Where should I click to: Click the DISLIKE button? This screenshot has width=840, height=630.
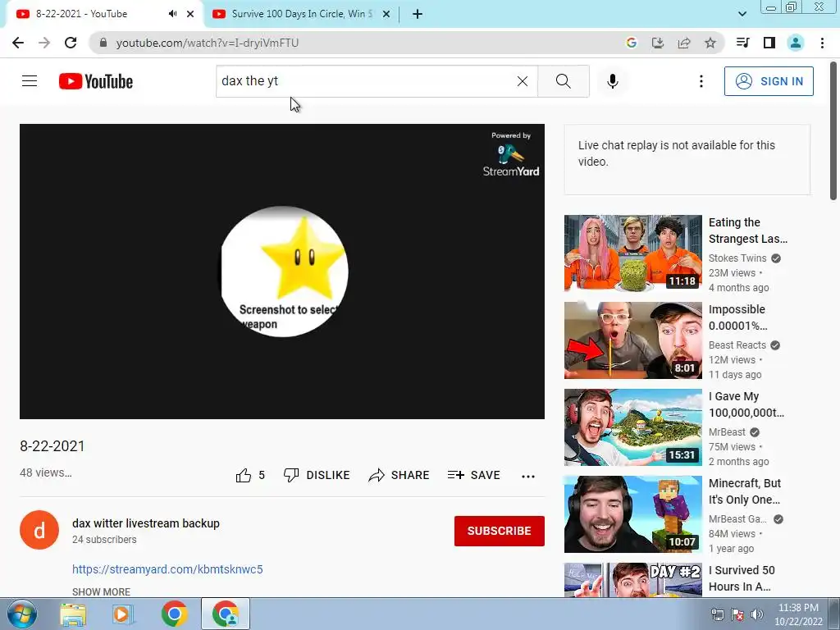[317, 475]
